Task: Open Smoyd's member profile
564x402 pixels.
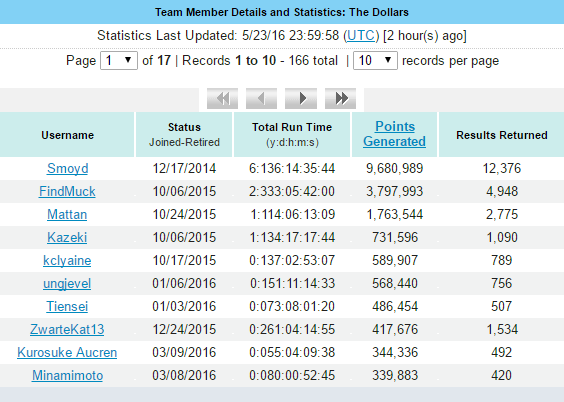Action: [68, 168]
